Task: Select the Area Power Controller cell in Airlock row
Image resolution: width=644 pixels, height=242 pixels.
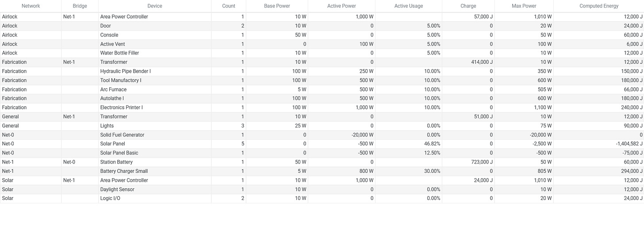Action: click(155, 17)
